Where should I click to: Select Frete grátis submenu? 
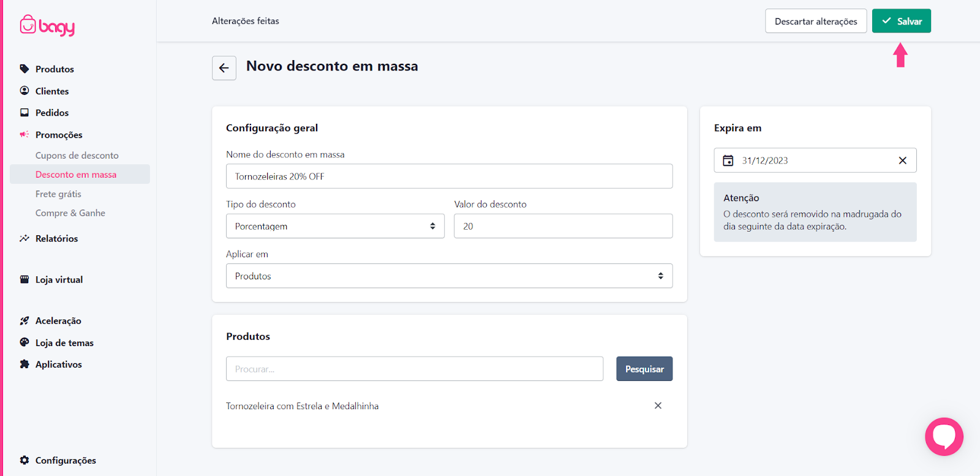pos(58,194)
